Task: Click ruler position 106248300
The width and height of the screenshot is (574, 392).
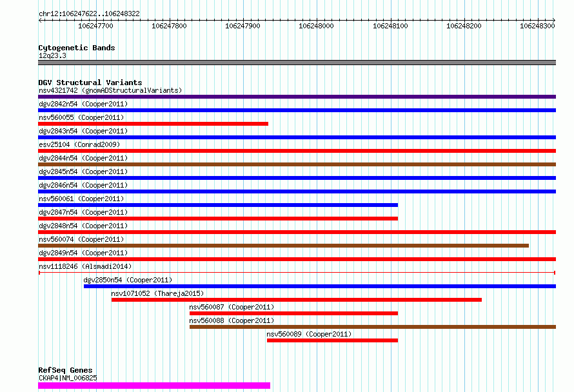Action: (537, 26)
